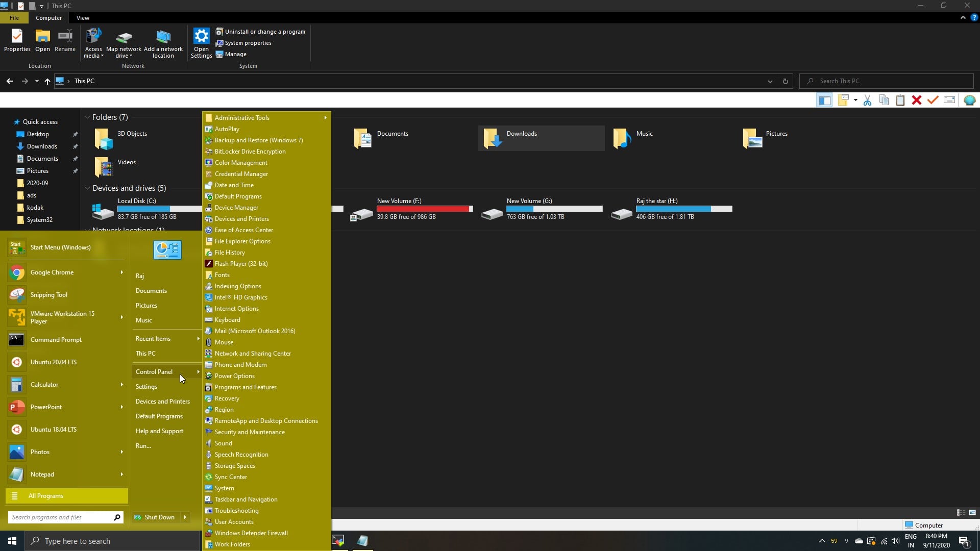
Task: Select System32 in Quick access
Action: (x=39, y=220)
